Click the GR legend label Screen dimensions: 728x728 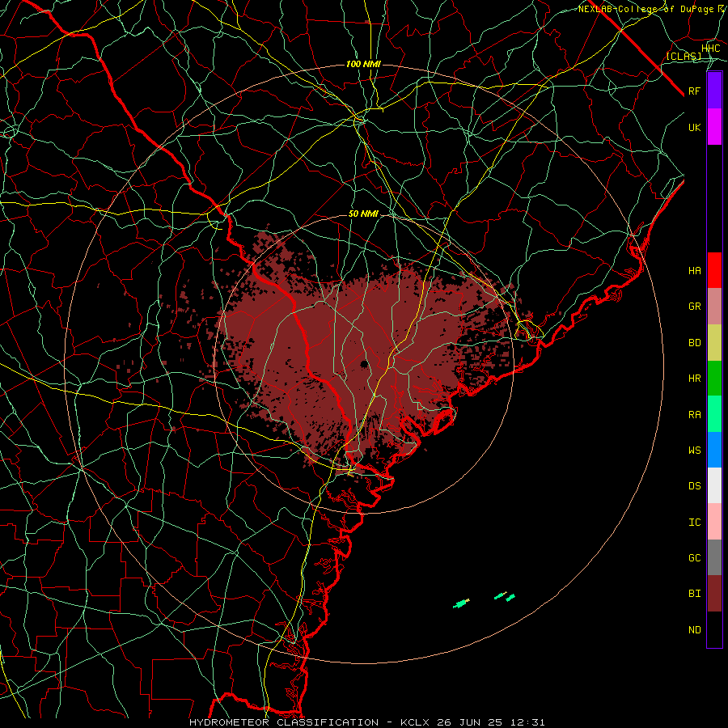tap(694, 307)
